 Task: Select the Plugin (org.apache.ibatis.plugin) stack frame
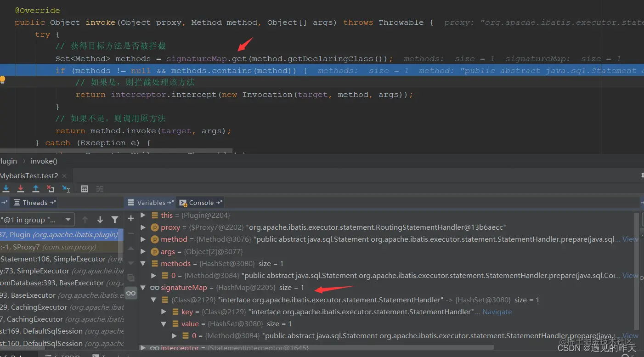pos(60,234)
